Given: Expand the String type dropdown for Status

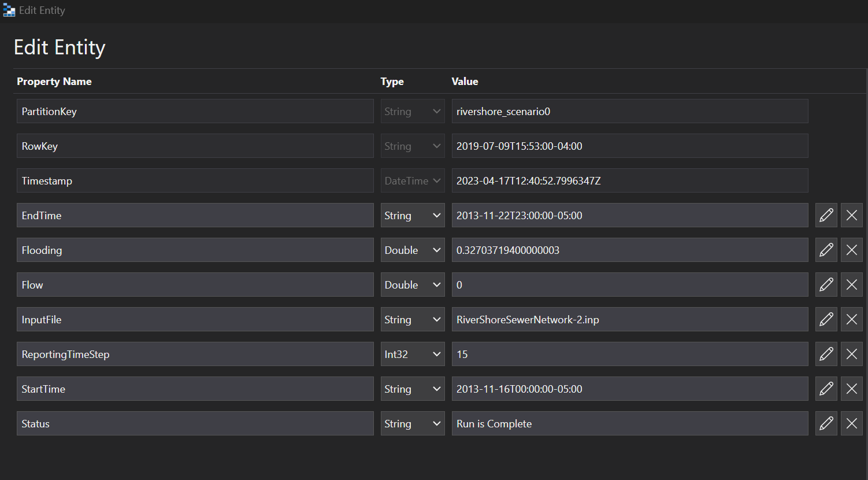Looking at the screenshot, I should coord(413,423).
